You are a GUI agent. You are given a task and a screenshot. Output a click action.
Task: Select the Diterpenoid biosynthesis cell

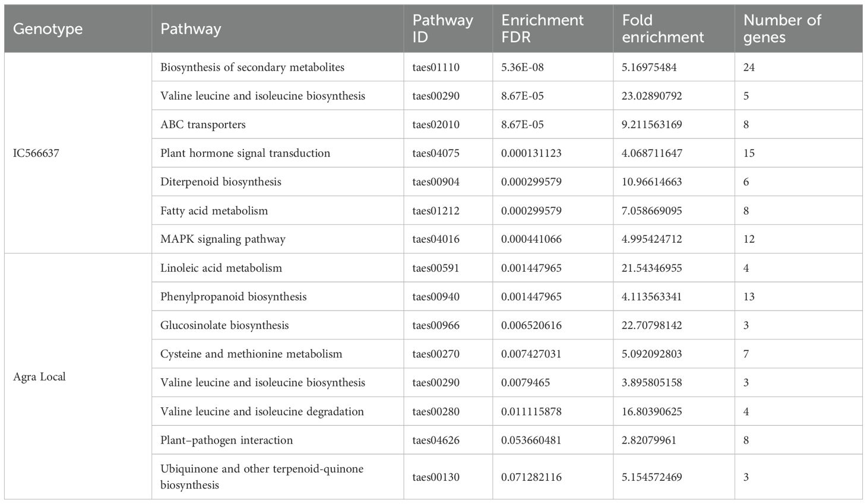(221, 182)
